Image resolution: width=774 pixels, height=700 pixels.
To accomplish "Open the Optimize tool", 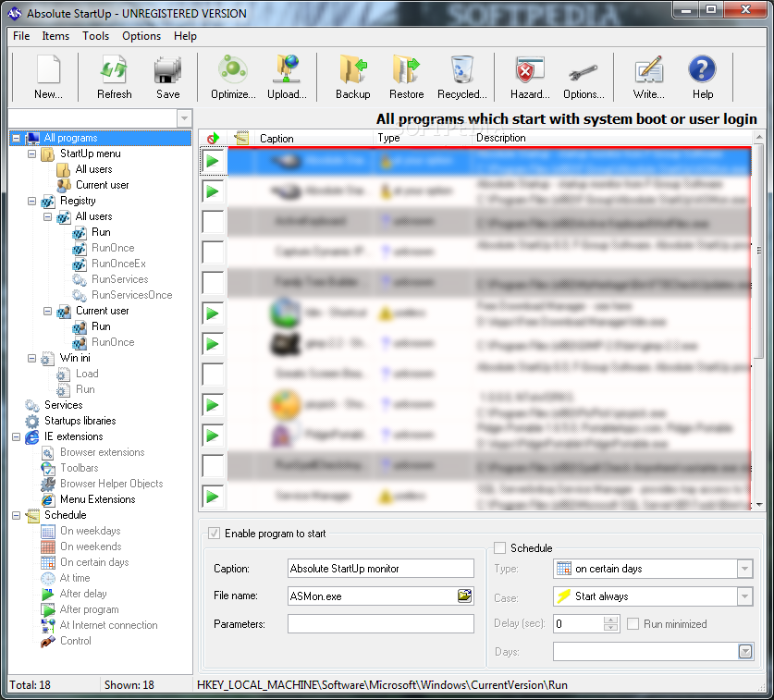I will 233,77.
